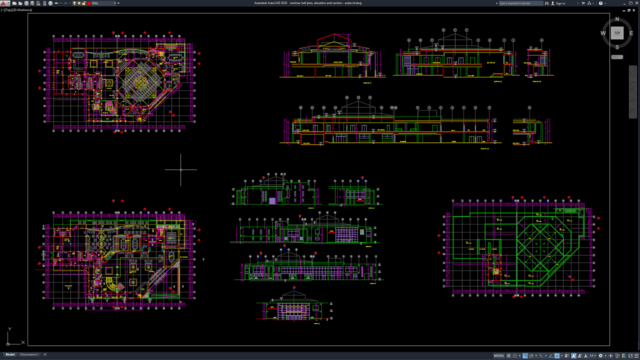Toggle snap mode in status bar
This screenshot has width=640, height=360.
click(515, 356)
